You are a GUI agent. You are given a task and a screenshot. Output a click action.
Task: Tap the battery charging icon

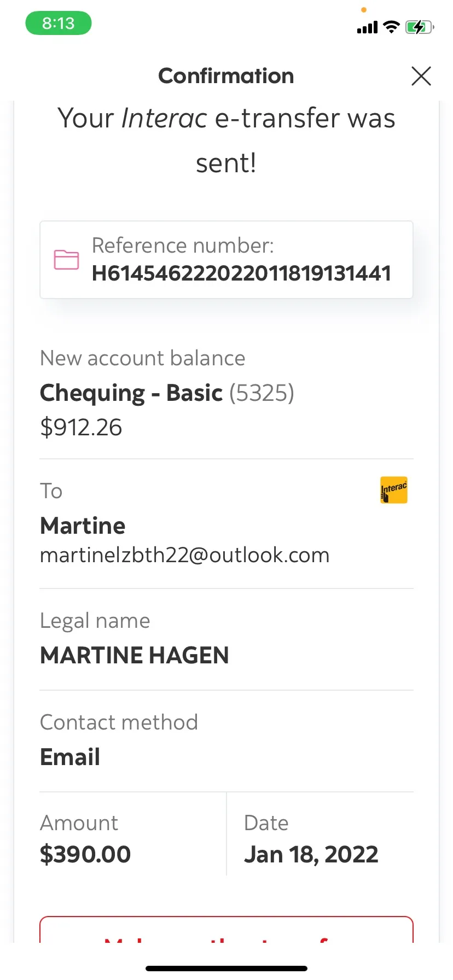click(420, 27)
